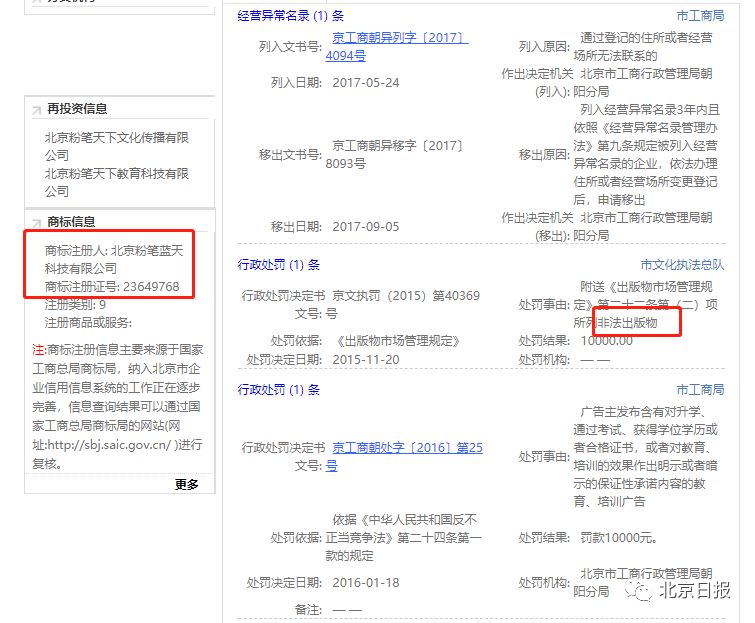Select 商标注册人: 北京粉笔蓝天科技有限公司
This screenshot has width=755, height=623.
114,260
